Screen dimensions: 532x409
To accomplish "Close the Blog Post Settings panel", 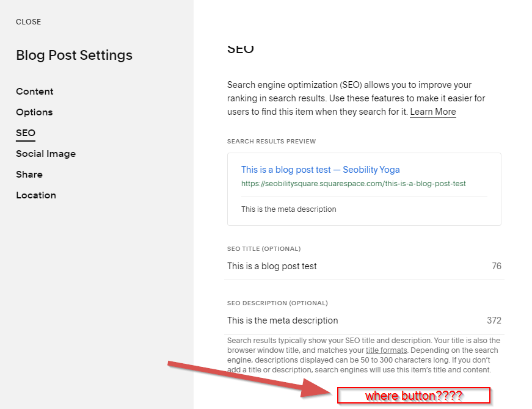I will (28, 21).
